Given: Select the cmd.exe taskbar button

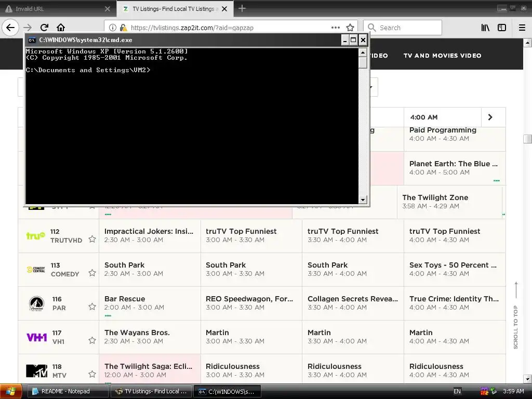Looking at the screenshot, I should pos(227,391).
